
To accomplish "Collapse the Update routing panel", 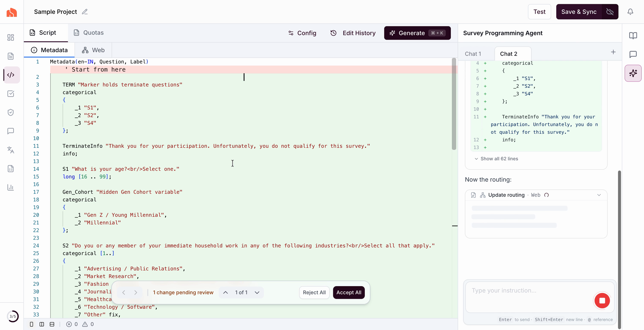I will 599,195.
